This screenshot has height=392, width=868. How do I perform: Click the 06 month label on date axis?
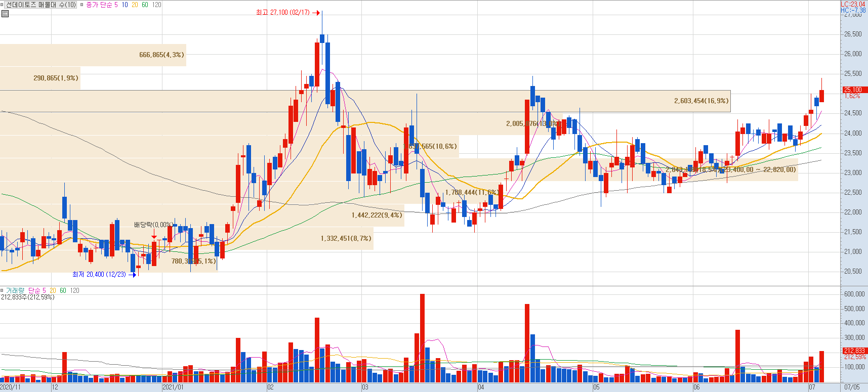697,387
